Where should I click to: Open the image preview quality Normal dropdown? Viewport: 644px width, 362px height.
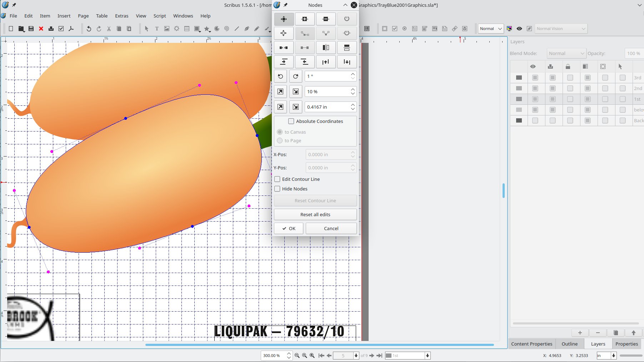click(x=491, y=29)
